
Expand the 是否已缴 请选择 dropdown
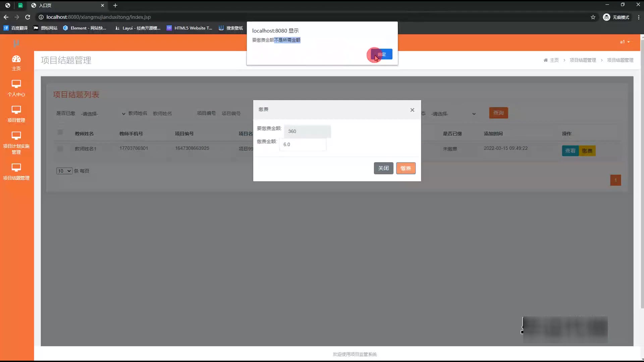[x=103, y=114]
